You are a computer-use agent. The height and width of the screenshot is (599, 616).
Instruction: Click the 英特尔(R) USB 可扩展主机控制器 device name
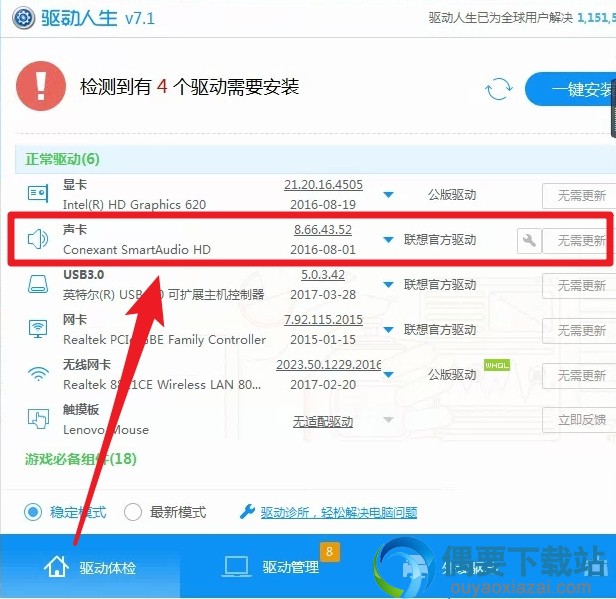[163, 295]
